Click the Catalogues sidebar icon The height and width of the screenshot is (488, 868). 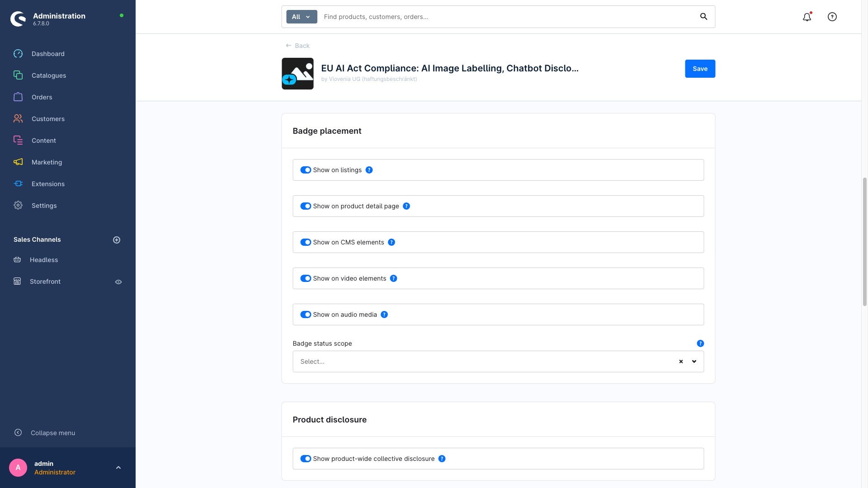tap(18, 75)
